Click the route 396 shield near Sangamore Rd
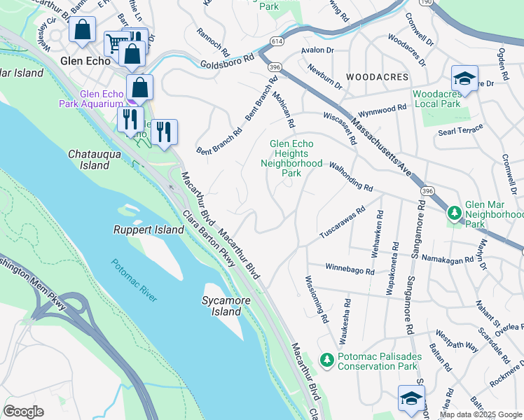Screen dimensions: 524x420 click(428, 191)
